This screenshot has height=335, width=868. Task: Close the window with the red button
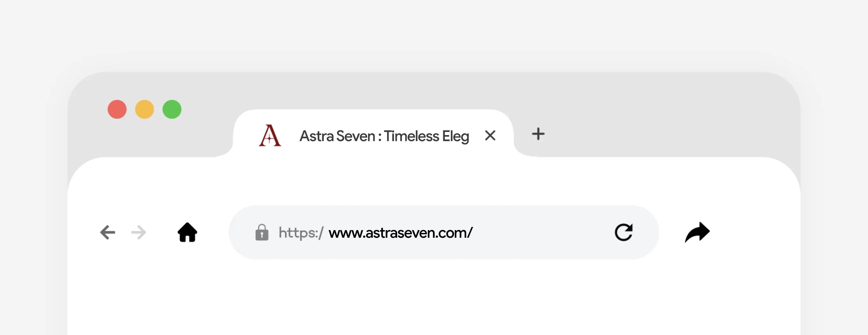(x=117, y=109)
